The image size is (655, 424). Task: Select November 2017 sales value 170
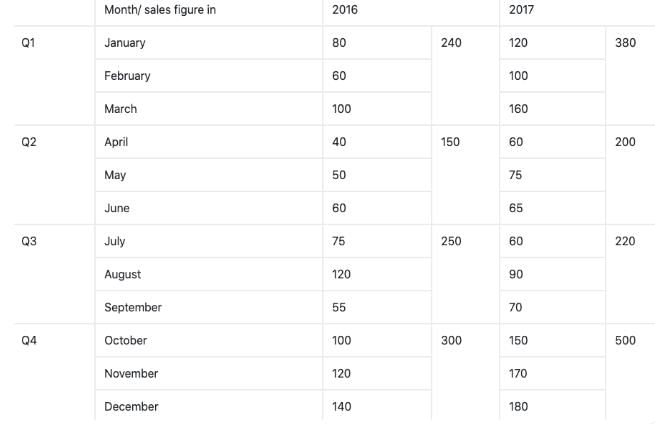518,373
